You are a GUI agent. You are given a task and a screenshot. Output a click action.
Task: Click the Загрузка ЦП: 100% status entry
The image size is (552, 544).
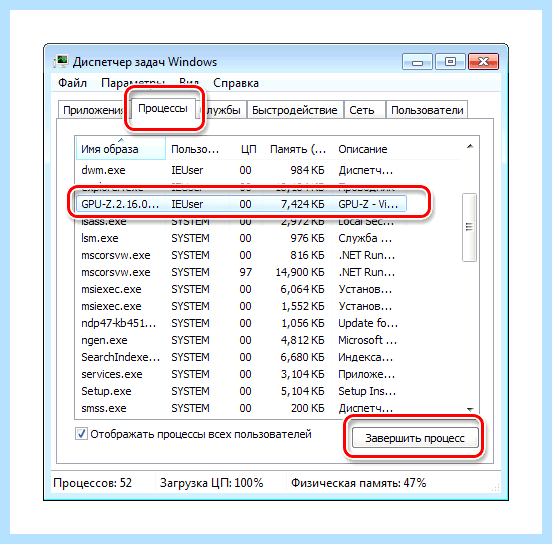(211, 483)
